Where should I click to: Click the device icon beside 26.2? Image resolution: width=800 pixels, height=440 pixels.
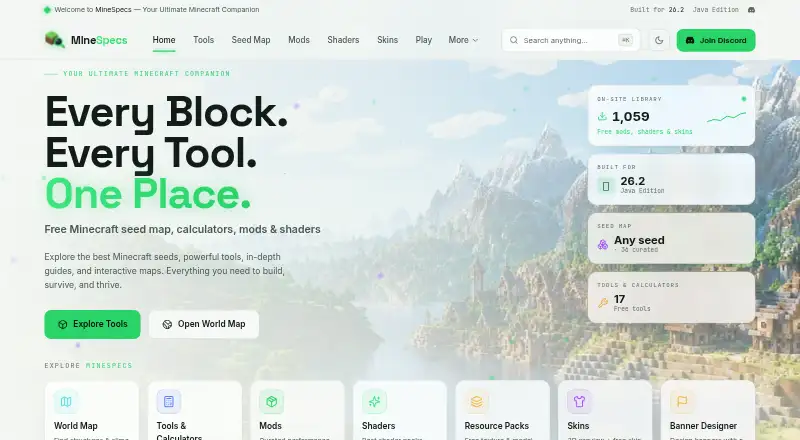point(606,186)
